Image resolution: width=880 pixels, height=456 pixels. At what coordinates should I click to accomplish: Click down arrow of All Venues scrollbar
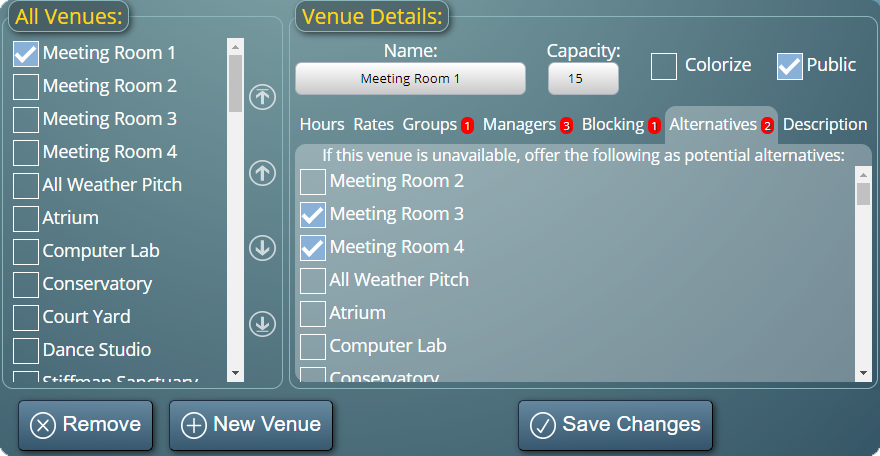(235, 373)
